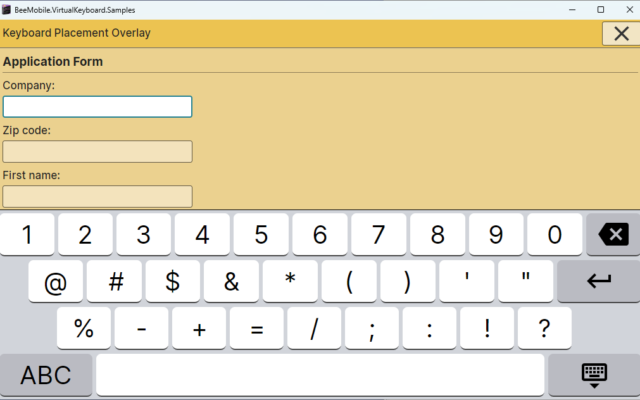Viewport: 640px width, 400px height.
Task: Tap the 4 key
Action: (x=202, y=234)
